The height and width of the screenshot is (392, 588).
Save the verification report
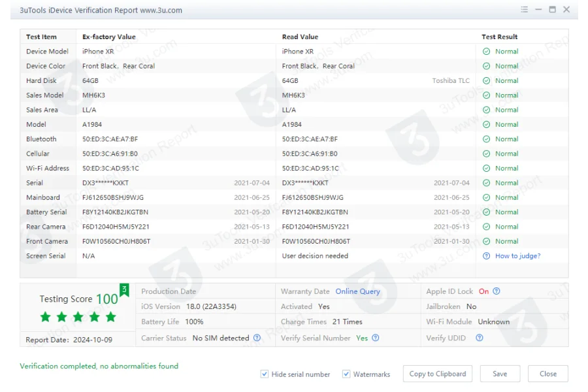[500, 374]
